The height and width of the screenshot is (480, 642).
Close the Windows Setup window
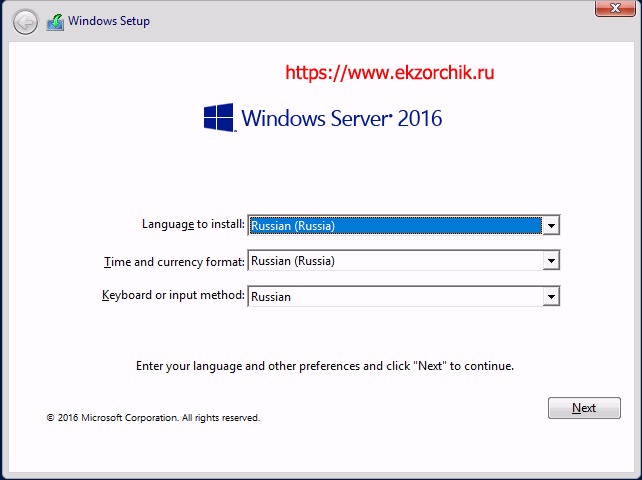coord(615,8)
